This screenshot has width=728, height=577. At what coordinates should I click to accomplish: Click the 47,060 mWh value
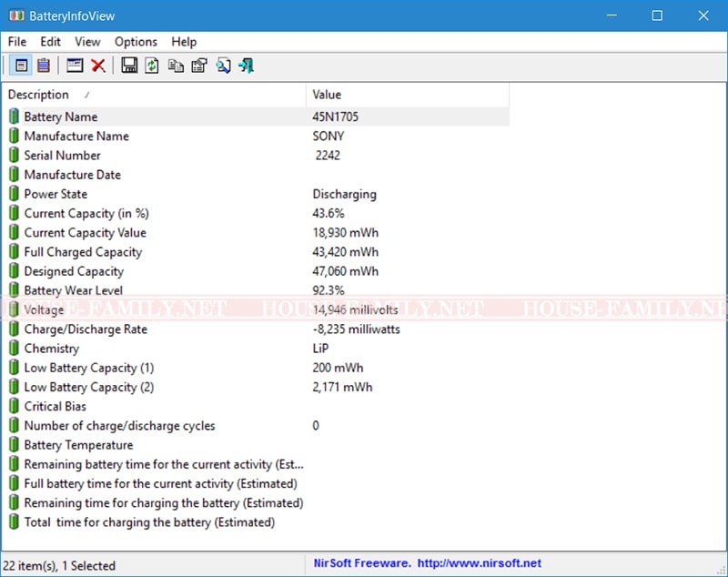coord(346,271)
